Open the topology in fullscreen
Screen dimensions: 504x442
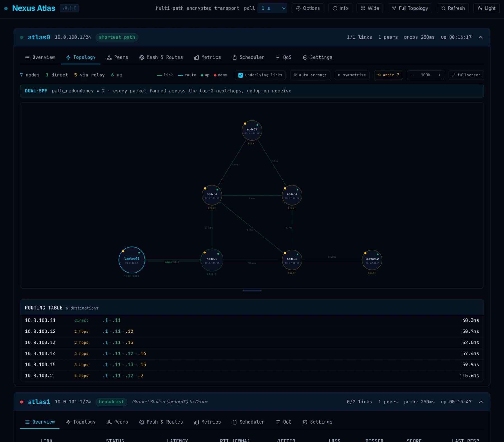(466, 75)
